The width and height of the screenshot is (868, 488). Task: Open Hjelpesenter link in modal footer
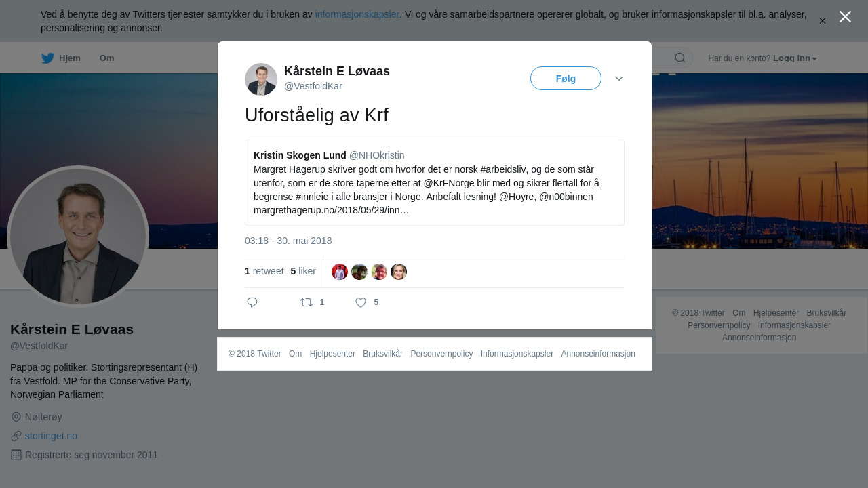point(332,354)
